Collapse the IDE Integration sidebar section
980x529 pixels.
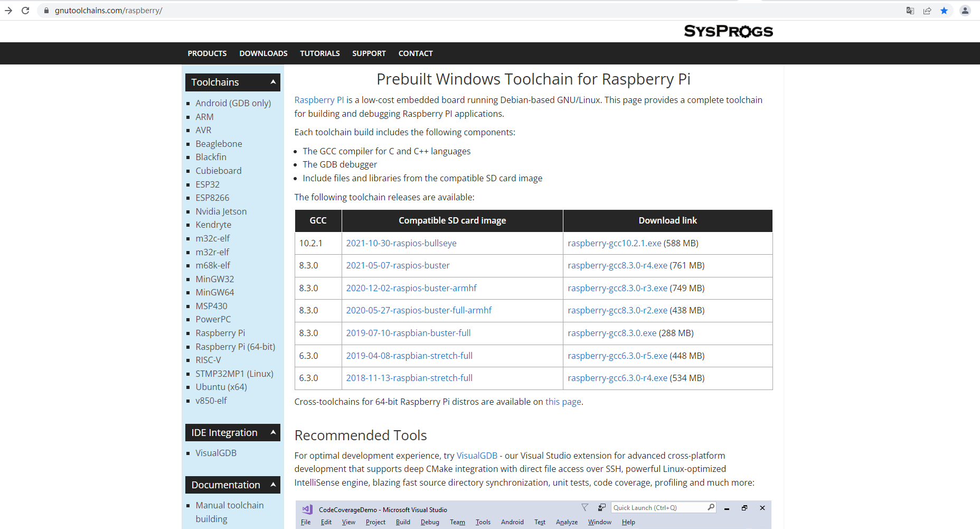(x=273, y=432)
